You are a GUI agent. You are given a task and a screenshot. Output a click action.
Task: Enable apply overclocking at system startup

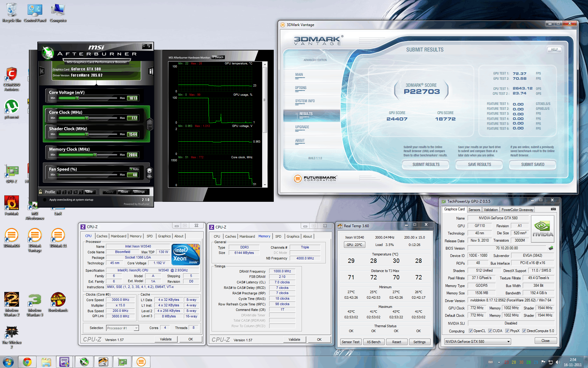(x=45, y=200)
